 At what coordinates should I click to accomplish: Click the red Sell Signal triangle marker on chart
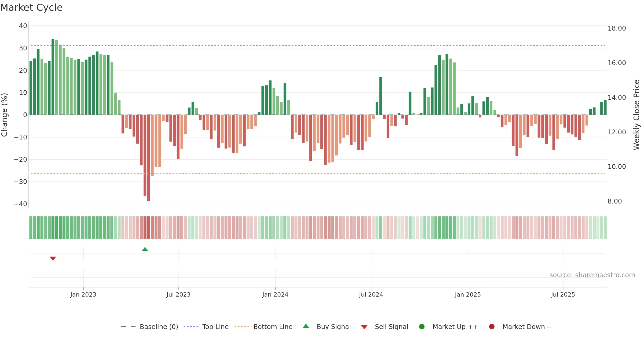(53, 258)
